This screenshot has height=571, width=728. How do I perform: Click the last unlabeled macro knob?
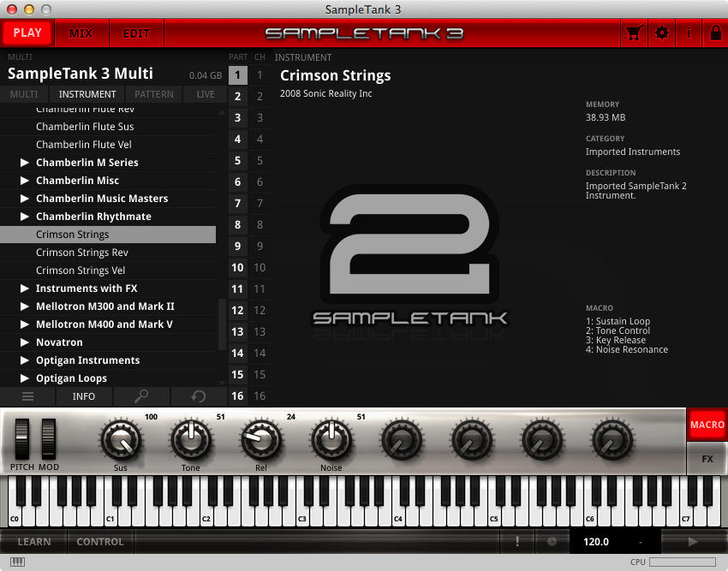coord(612,440)
